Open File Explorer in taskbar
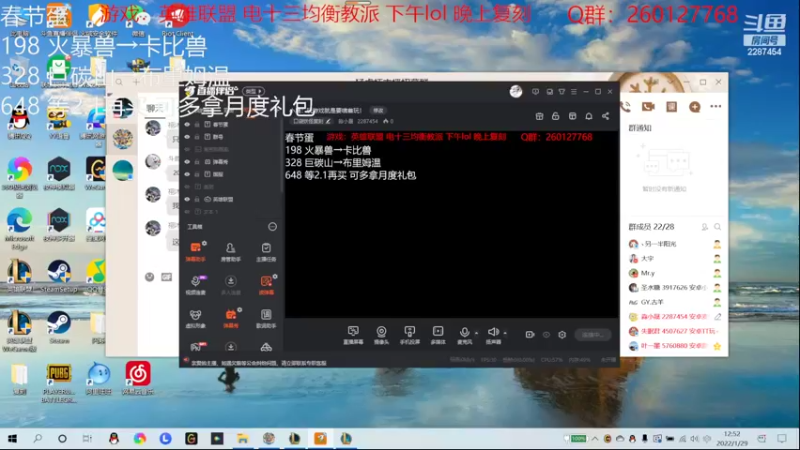The height and width of the screenshot is (450, 800). (243, 439)
